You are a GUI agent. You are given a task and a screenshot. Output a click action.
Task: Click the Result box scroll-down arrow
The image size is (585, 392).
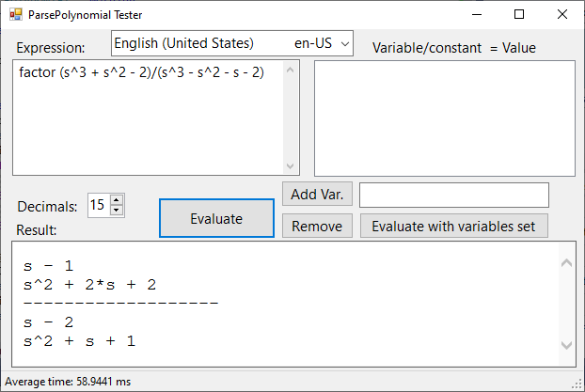[x=566, y=345]
